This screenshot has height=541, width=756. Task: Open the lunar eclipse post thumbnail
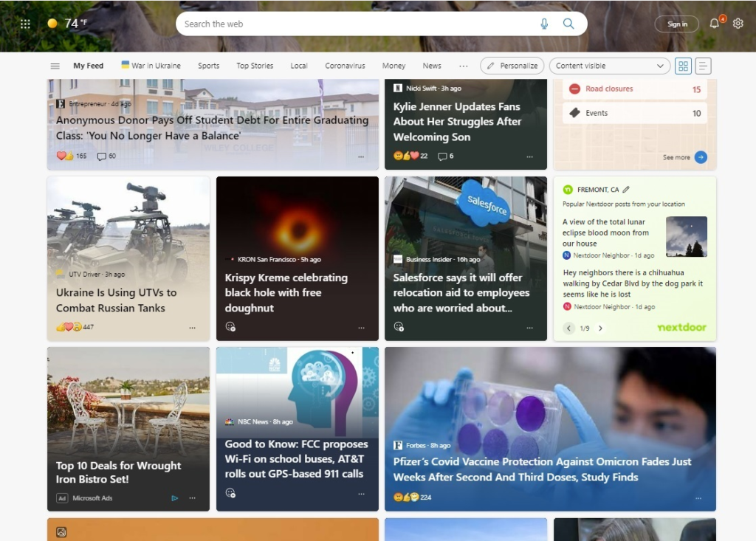coord(686,237)
